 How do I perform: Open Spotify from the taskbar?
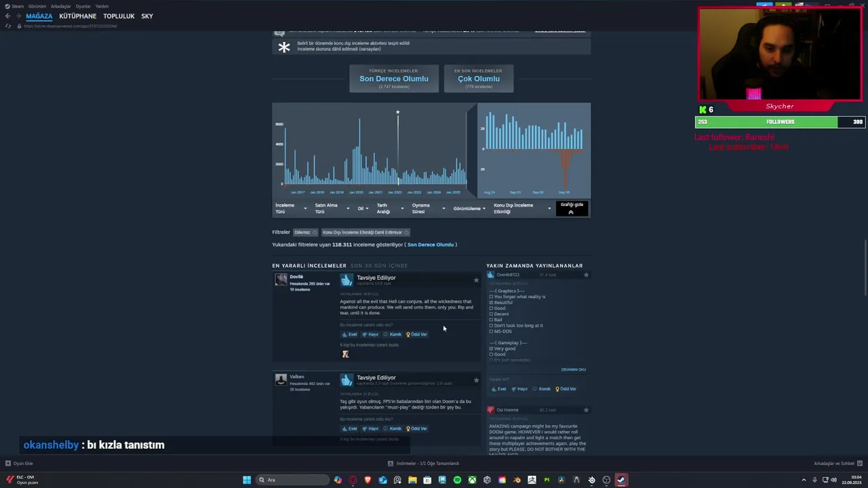[x=457, y=480]
